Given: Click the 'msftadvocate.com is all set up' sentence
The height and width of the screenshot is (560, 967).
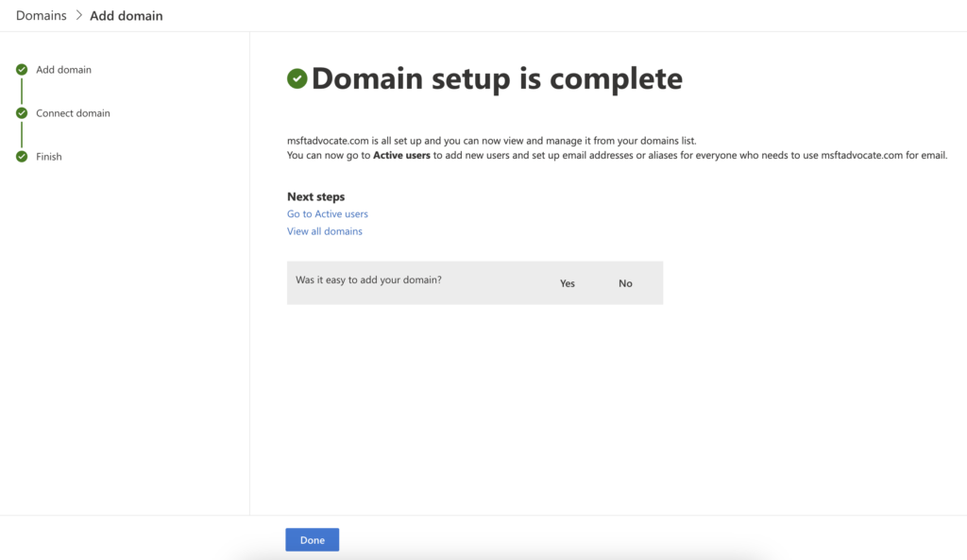Looking at the screenshot, I should click(491, 141).
